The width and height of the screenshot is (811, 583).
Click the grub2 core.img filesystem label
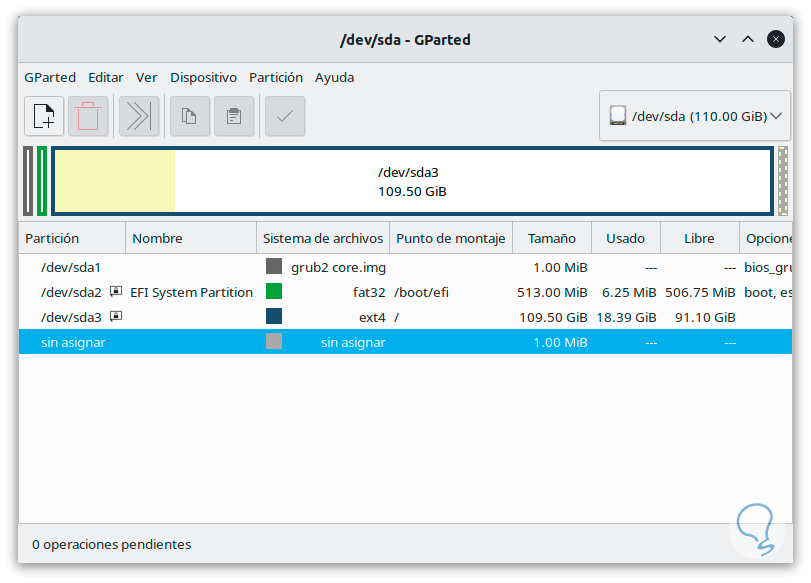(338, 267)
